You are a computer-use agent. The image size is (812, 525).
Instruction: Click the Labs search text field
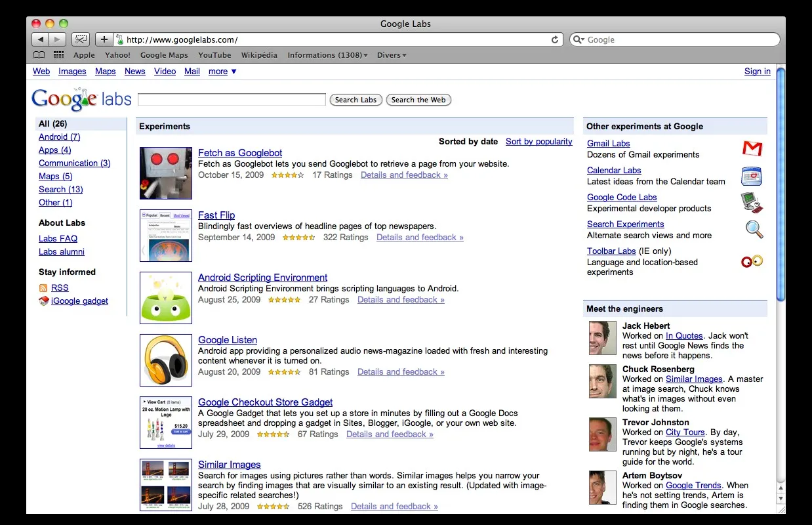point(232,100)
